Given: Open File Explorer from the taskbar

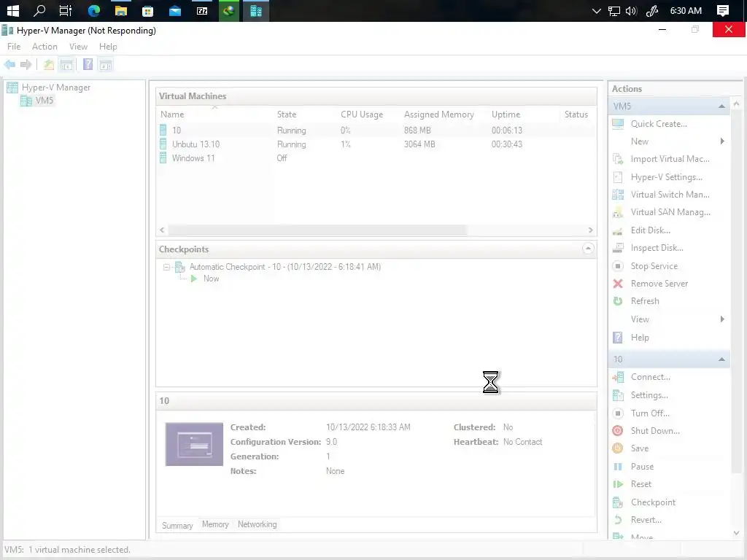Looking at the screenshot, I should pyautogui.click(x=121, y=10).
